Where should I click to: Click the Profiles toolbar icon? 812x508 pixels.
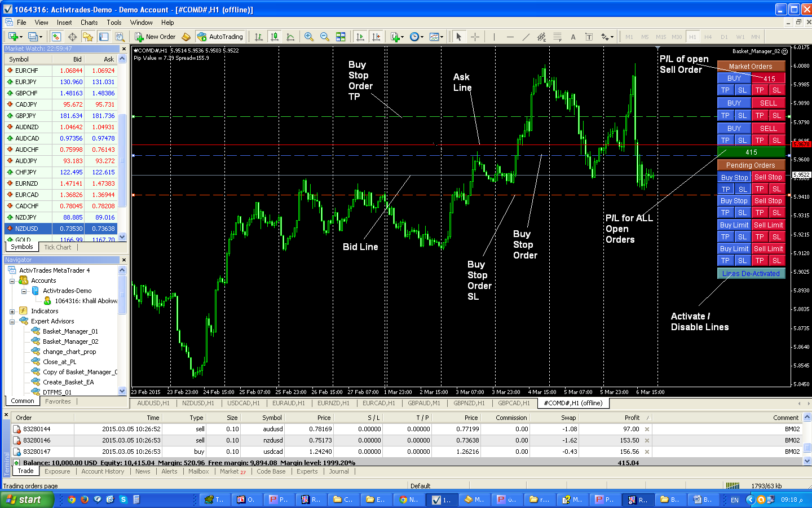coord(34,37)
